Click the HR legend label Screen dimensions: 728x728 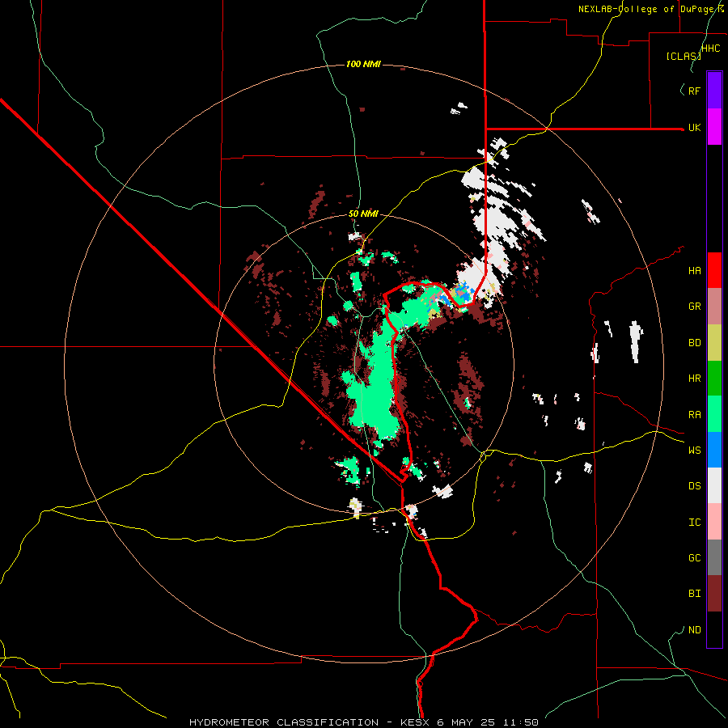pyautogui.click(x=694, y=379)
